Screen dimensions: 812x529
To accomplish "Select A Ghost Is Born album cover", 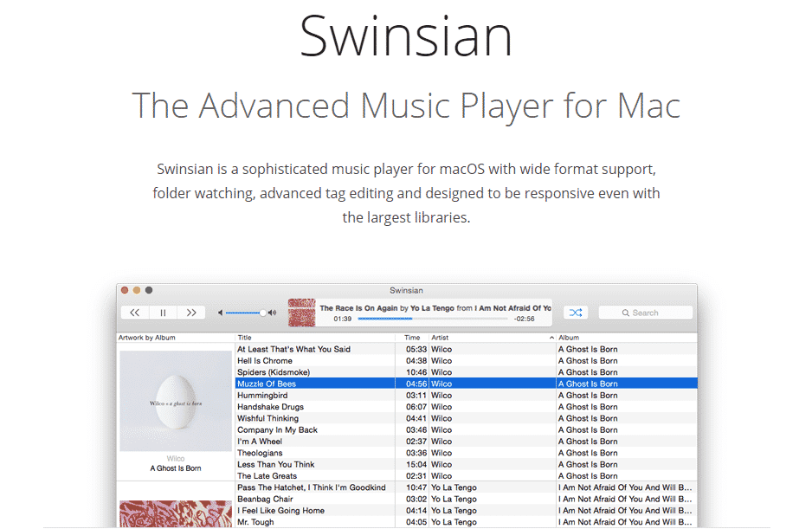I will tap(176, 401).
